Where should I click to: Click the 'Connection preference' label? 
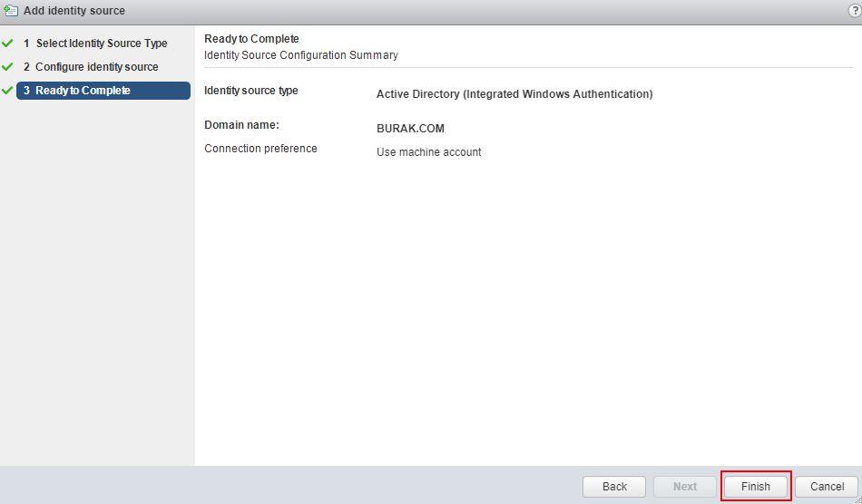[260, 149]
